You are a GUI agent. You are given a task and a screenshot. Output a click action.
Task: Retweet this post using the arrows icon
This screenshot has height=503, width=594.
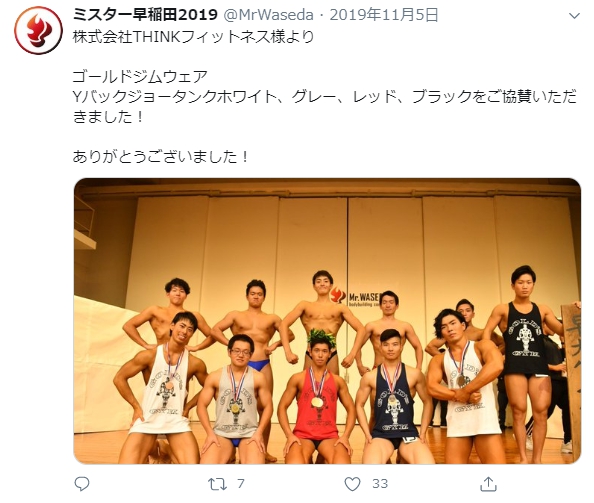click(217, 484)
